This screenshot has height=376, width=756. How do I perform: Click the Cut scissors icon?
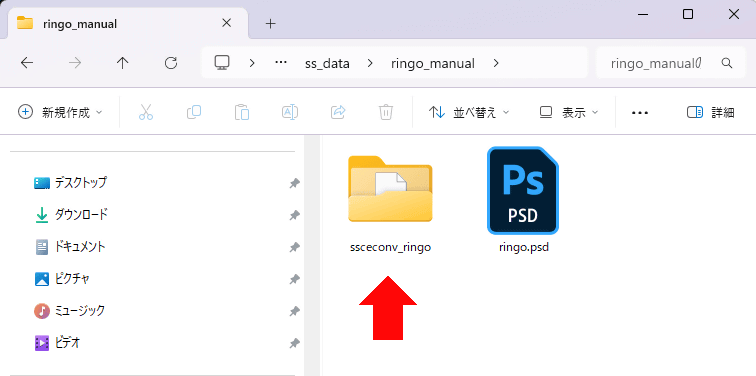(x=146, y=112)
